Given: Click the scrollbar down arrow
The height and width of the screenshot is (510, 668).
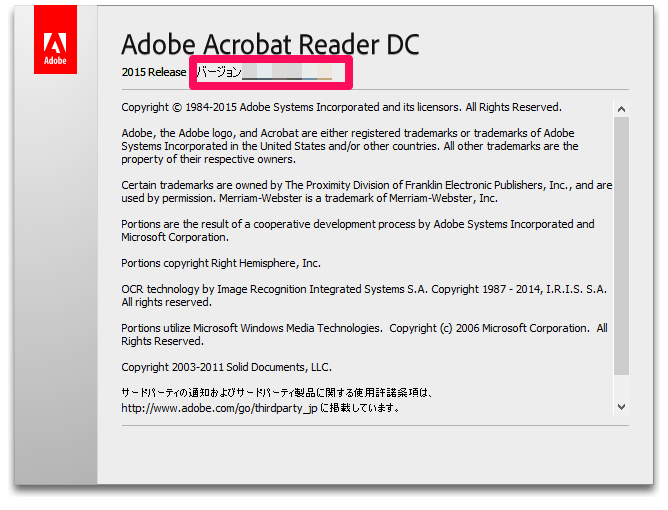Looking at the screenshot, I should [x=621, y=406].
